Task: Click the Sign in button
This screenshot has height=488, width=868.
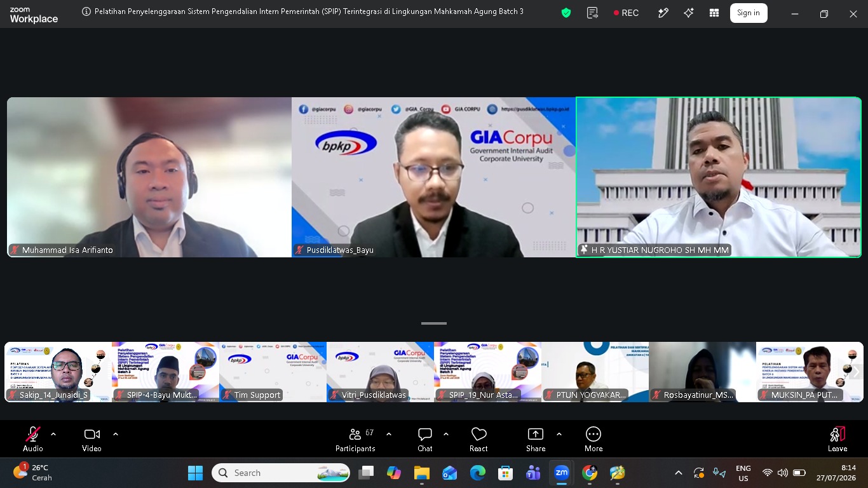Action: click(749, 13)
